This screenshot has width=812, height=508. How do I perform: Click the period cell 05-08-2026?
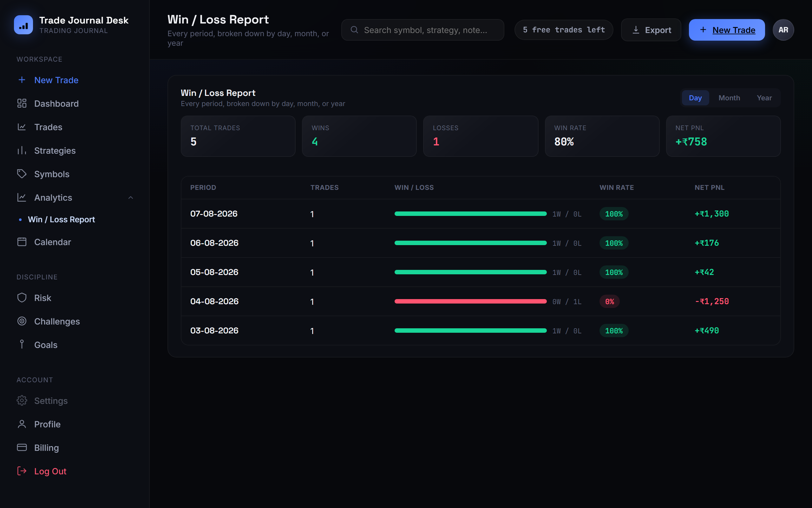click(214, 272)
